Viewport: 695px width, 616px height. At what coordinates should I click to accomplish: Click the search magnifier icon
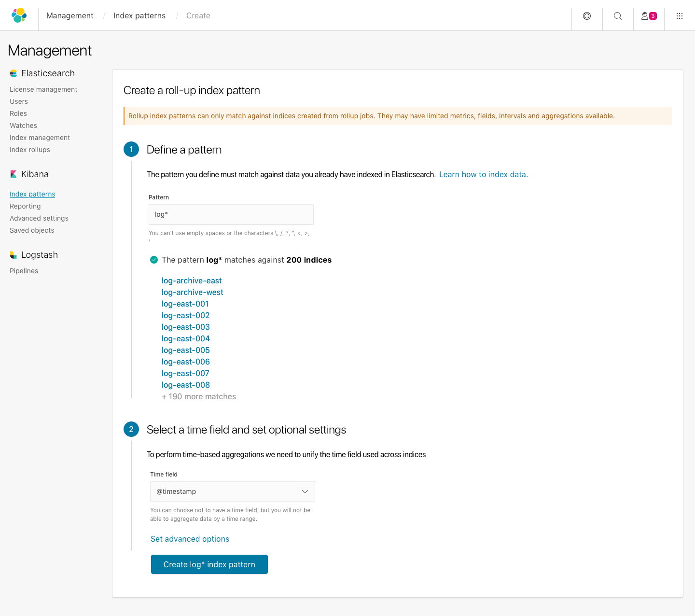(x=618, y=15)
